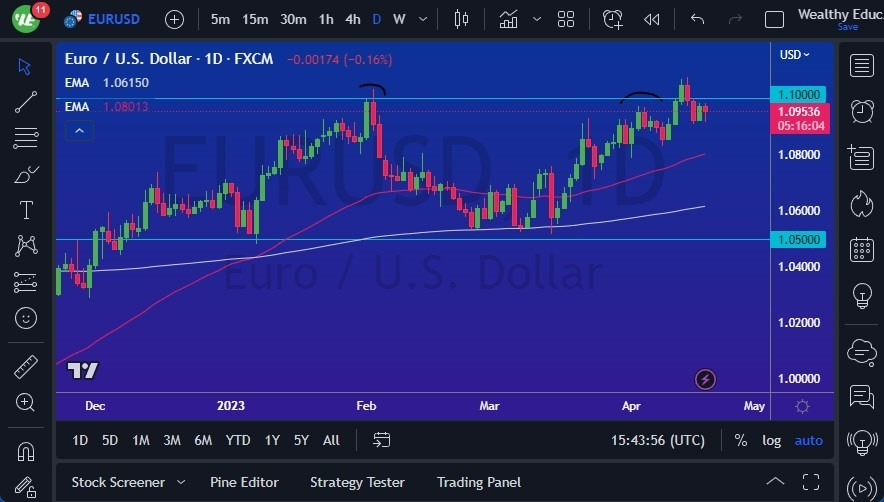Open the hotlists flame icon
The height and width of the screenshot is (502, 884).
click(861, 203)
